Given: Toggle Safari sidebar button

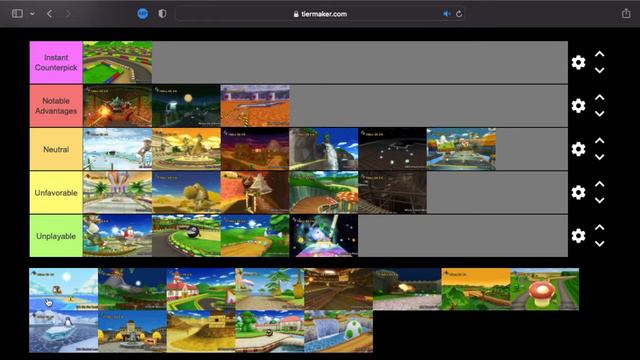Looking at the screenshot, I should point(17,13).
